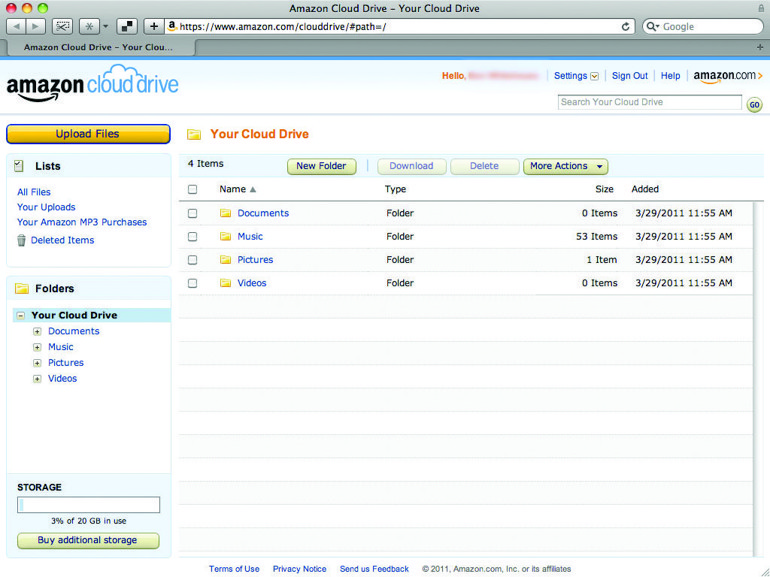This screenshot has height=577, width=770.
Task: Click the Deleted Items trash icon
Action: [21, 240]
